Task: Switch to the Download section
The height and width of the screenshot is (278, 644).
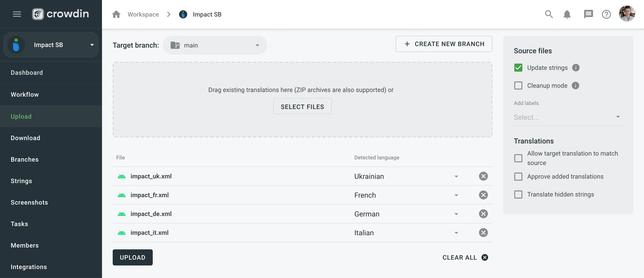Action: pos(25,138)
